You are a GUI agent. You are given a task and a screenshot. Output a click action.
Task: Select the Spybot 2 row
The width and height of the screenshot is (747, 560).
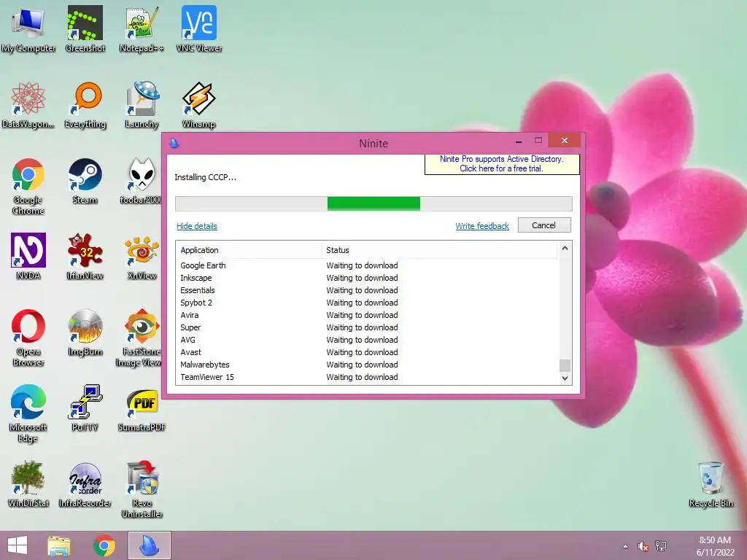tap(368, 303)
